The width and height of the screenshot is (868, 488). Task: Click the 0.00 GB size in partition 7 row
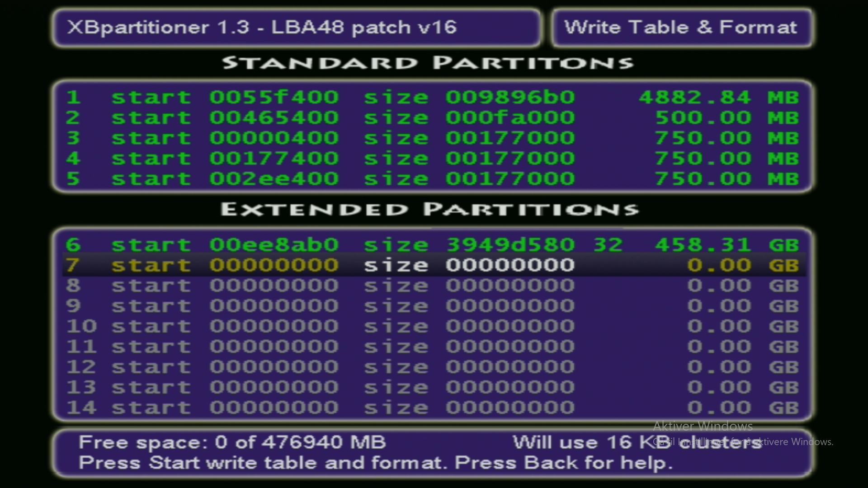[743, 265]
